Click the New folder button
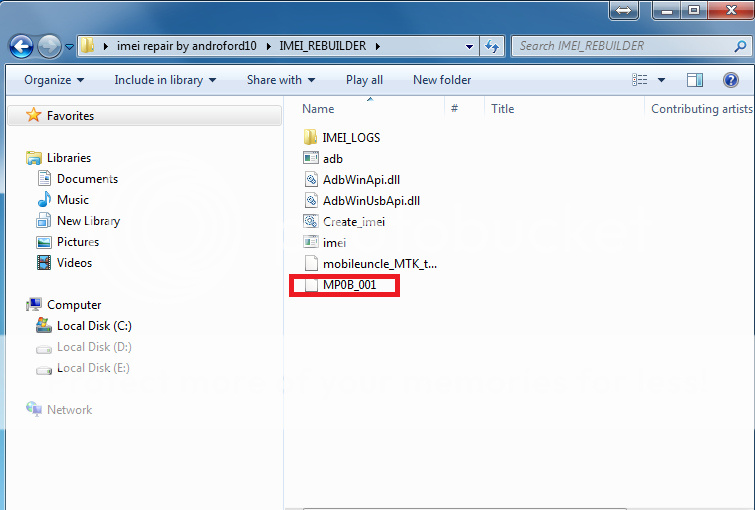Viewport: 755px width, 510px height. [x=442, y=80]
